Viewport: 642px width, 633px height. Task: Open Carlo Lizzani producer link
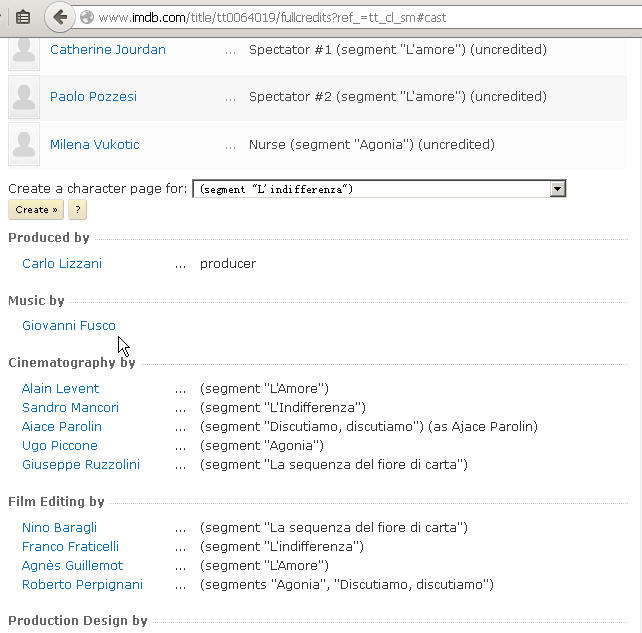point(62,263)
